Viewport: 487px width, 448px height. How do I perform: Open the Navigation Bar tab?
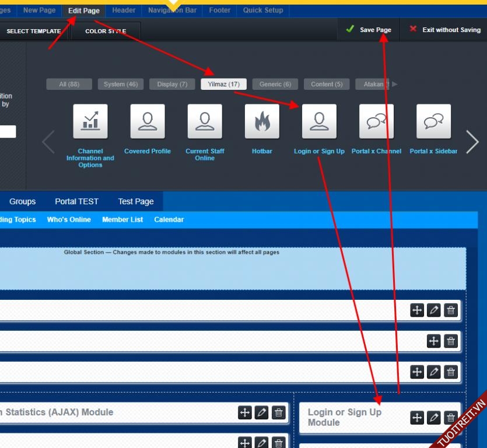[172, 10]
